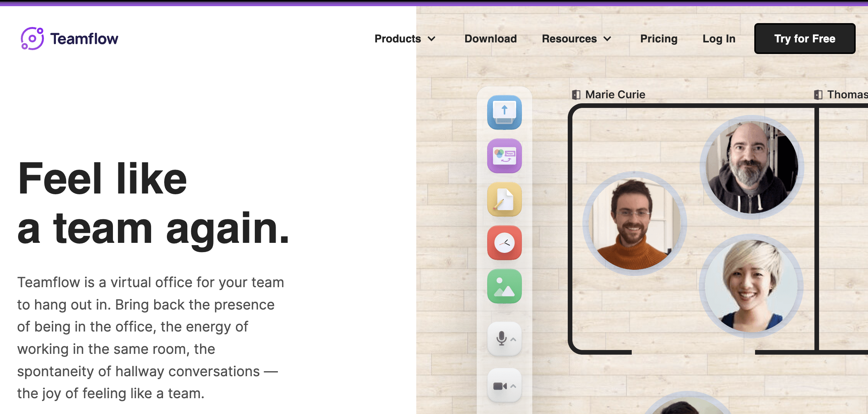Toggle the microphone mute button
The height and width of the screenshot is (414, 868).
[501, 339]
